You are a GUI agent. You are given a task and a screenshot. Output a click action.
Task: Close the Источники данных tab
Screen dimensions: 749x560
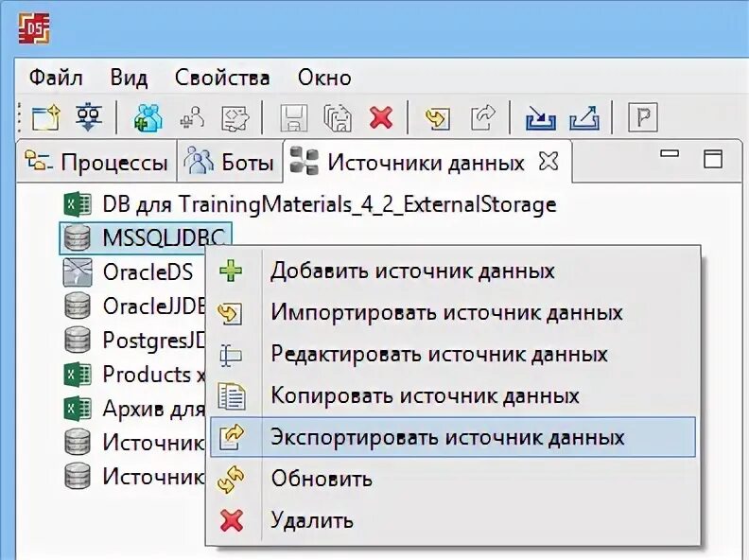click(548, 161)
